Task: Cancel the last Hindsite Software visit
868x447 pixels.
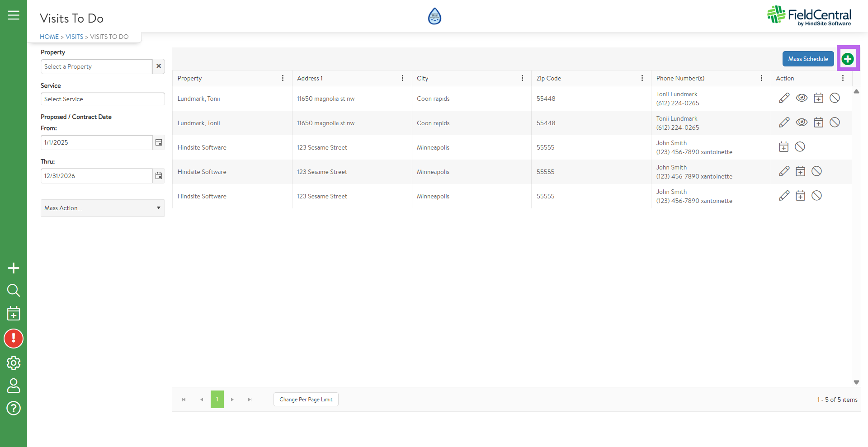Action: 816,196
